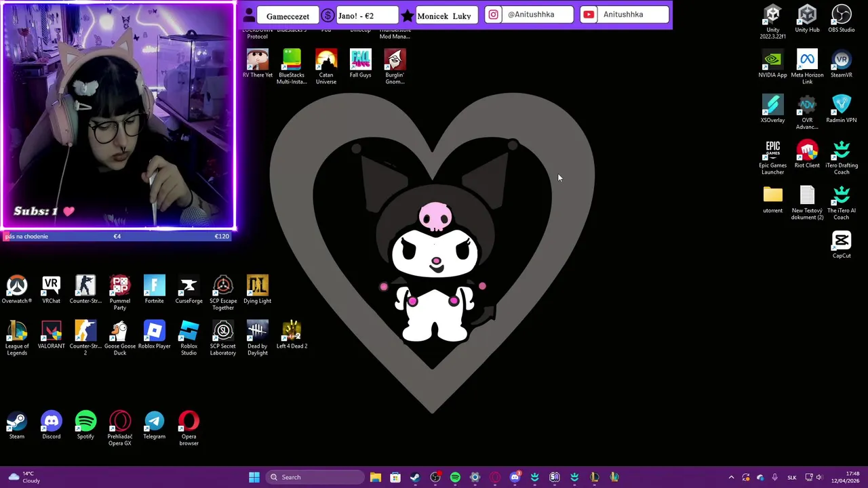This screenshot has height=488, width=868.
Task: Launch Roblox Player
Action: [x=154, y=335]
